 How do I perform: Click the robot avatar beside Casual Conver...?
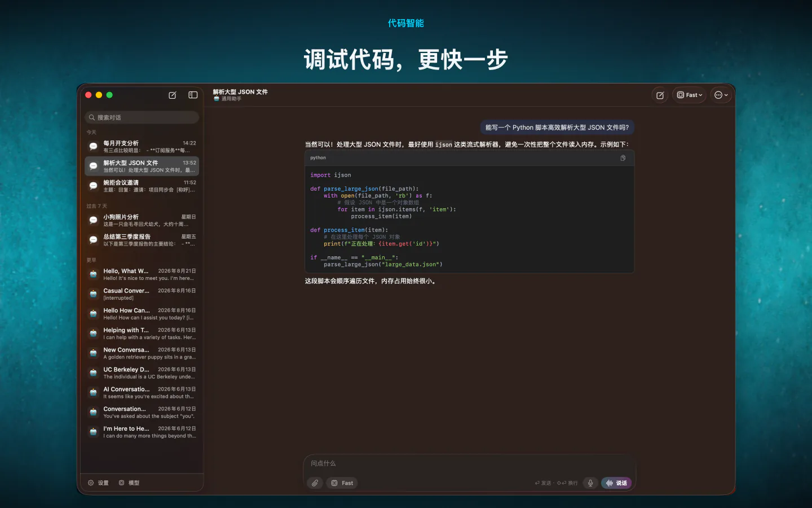click(94, 295)
